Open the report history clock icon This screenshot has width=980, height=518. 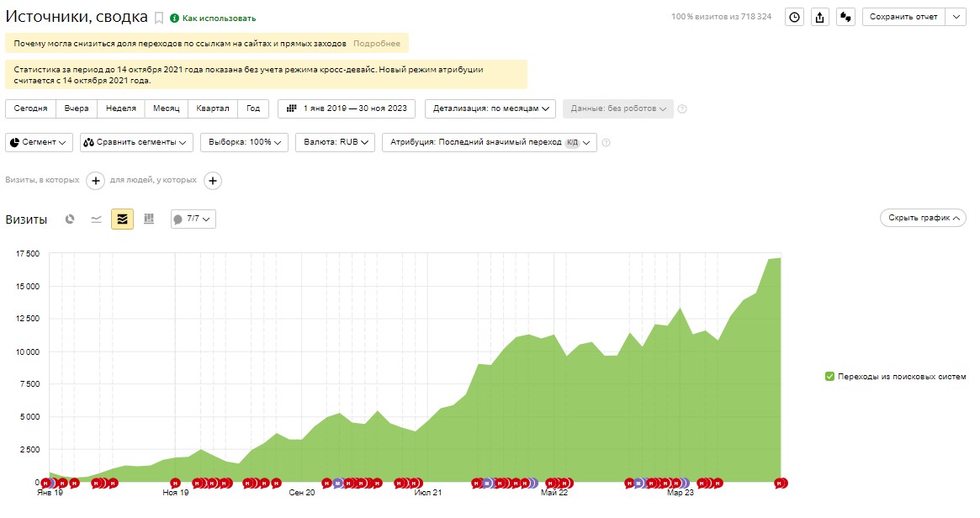click(x=794, y=18)
